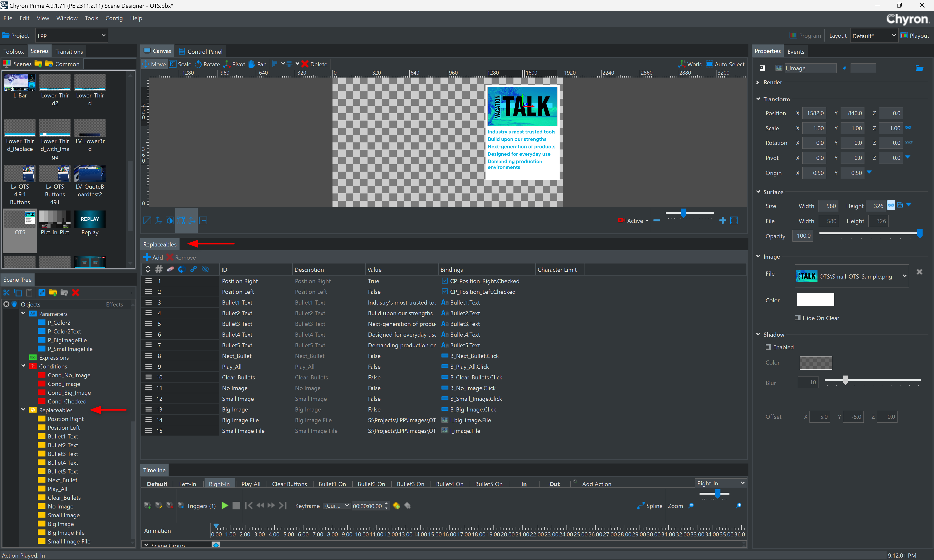Click the fit-to-canvas frame icon
This screenshot has width=934, height=560.
click(x=734, y=221)
